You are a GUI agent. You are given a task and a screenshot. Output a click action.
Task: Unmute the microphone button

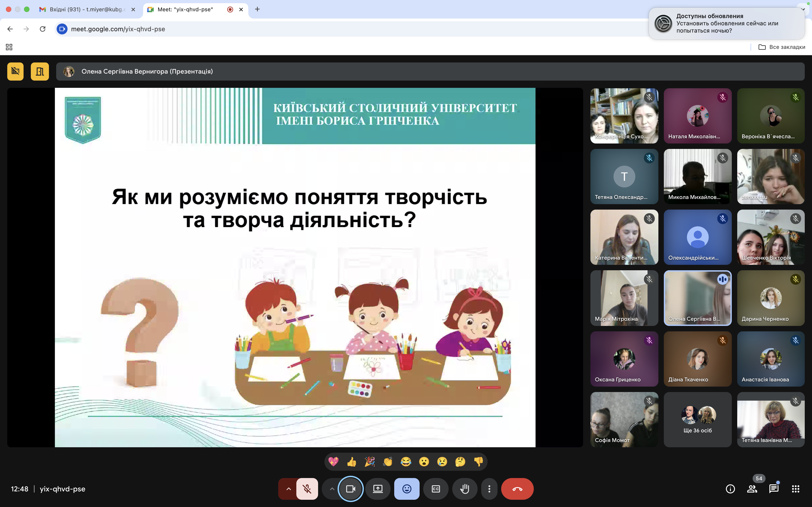click(307, 489)
